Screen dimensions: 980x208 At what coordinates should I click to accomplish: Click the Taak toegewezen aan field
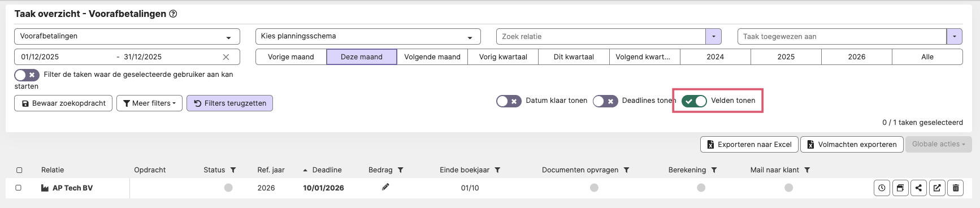842,36
